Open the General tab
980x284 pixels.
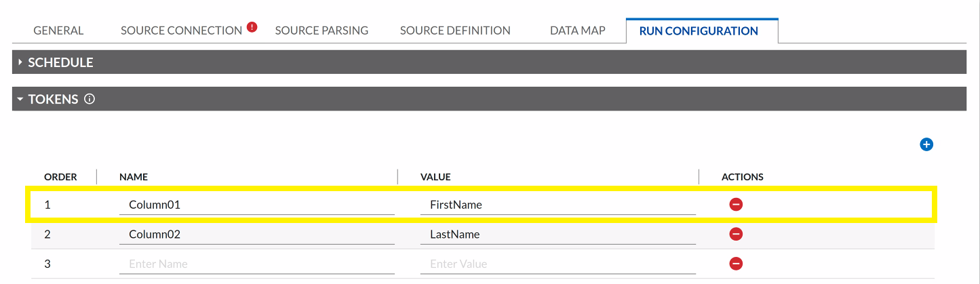(58, 31)
